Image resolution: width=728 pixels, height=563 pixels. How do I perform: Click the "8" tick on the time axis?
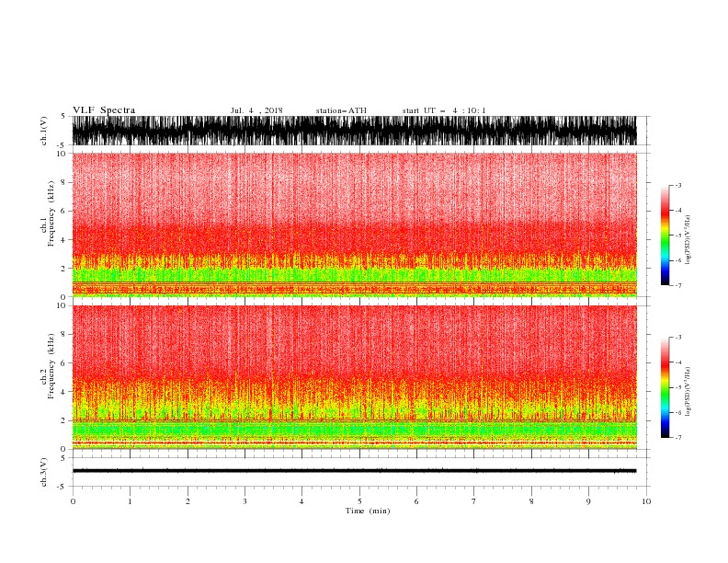pos(531,501)
